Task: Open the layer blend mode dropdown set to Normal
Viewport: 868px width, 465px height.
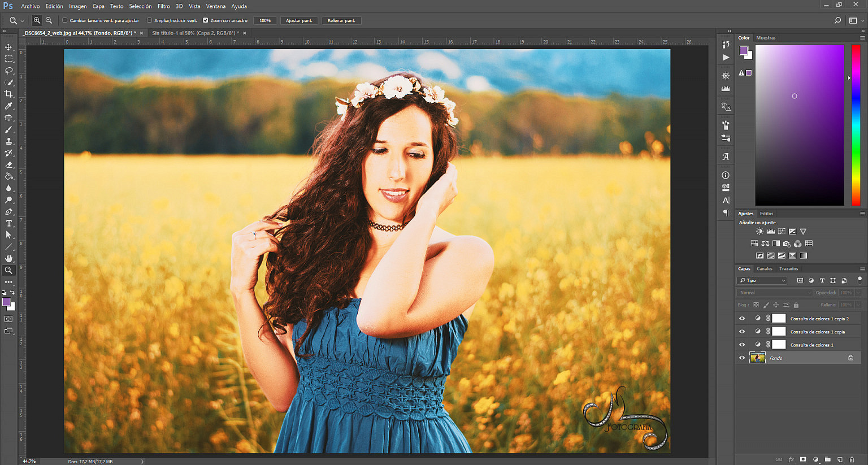Action: click(774, 292)
